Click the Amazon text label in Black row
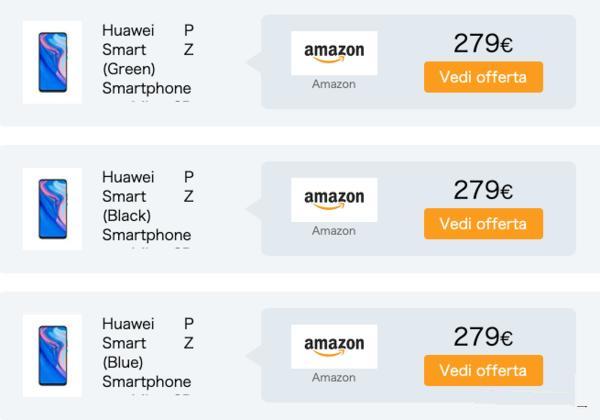 [x=334, y=231]
